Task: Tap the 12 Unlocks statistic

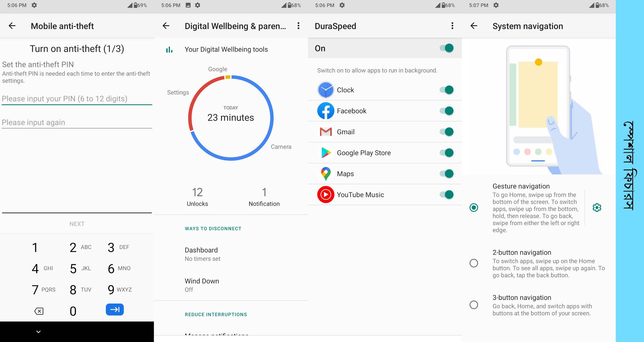Action: 197,197
